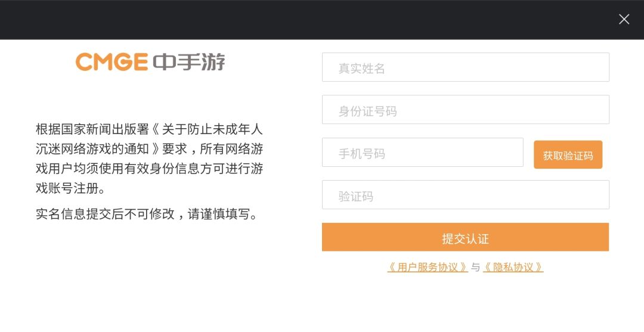Viewport: 644px width, 332px height.
Task: Focus the 真实姓名 real name field
Action: [465, 67]
